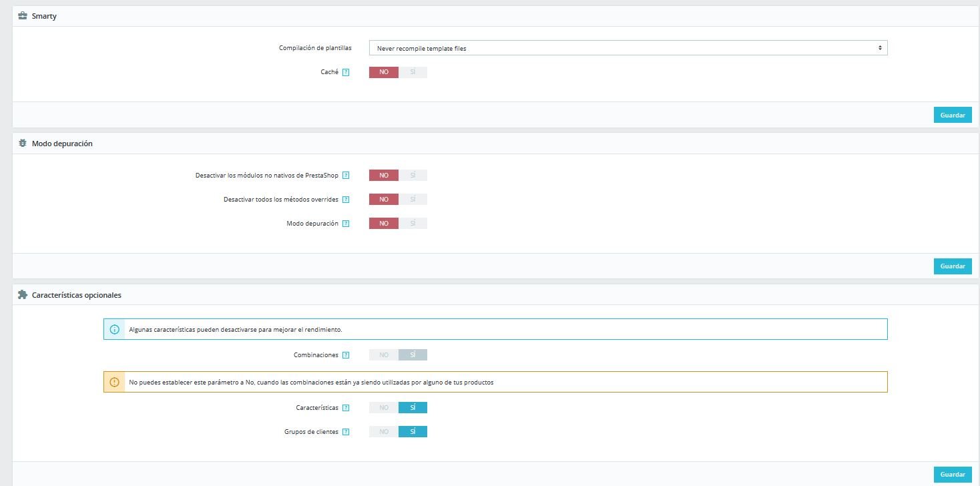This screenshot has height=486, width=980.
Task: Open help icon next to Características switch
Action: coord(346,408)
